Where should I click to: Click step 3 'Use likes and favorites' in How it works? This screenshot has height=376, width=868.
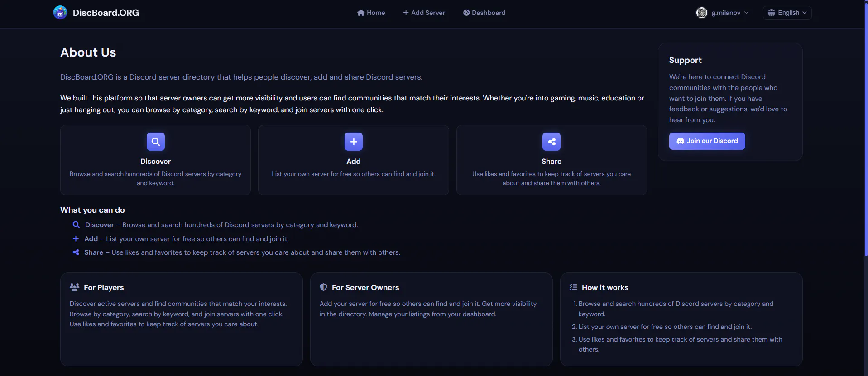[681, 344]
